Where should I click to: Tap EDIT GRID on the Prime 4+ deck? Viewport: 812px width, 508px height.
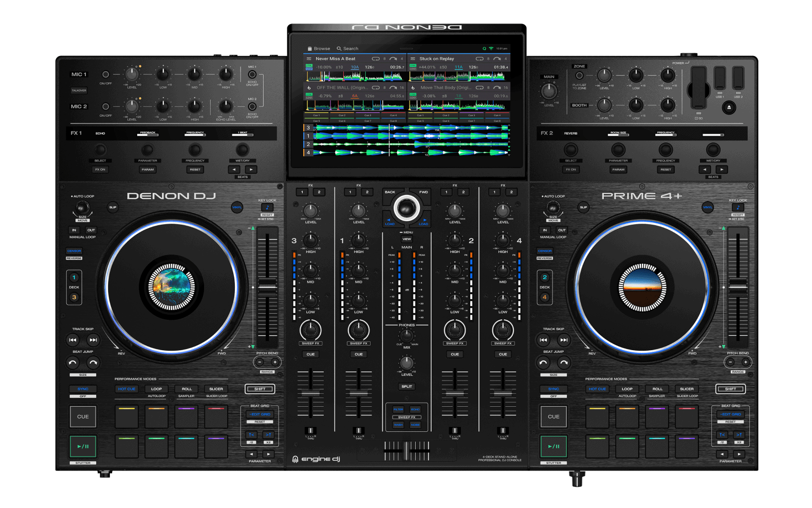point(731,414)
